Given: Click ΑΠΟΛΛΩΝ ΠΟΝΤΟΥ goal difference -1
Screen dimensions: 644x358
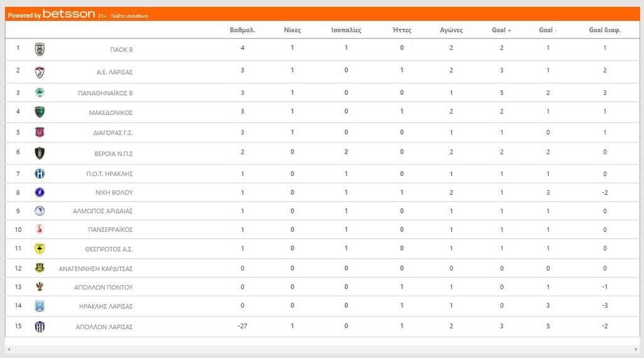Looking at the screenshot, I should click(604, 286).
